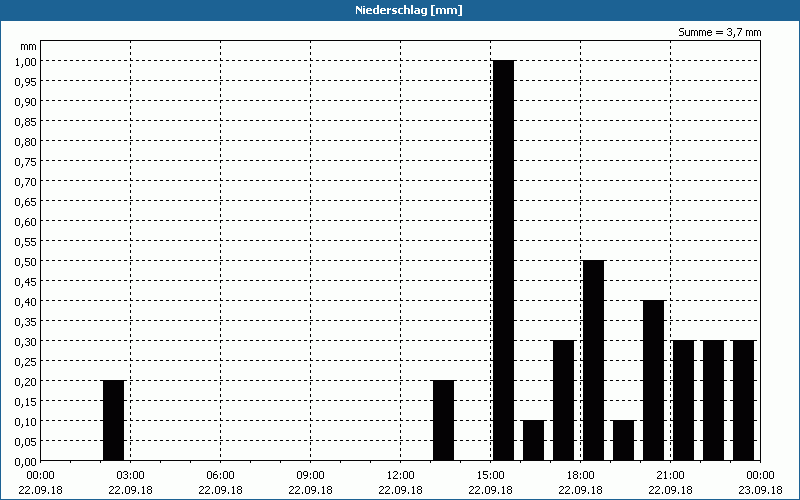The image size is (800, 500).
Task: Click the '00:00' label above date 22.09.18
Action: coord(40,476)
